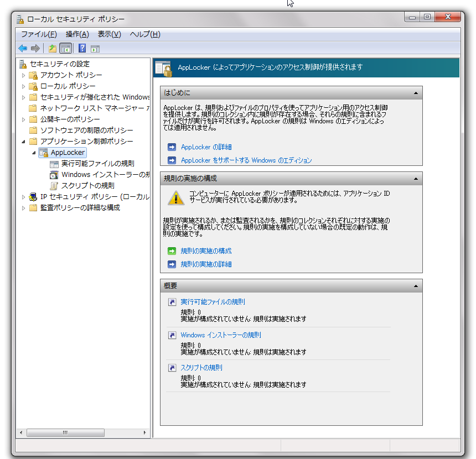Screen dimensions: 476x459
Task: Collapse the アプリケーション制御ポリシー tree node
Action: pos(23,142)
